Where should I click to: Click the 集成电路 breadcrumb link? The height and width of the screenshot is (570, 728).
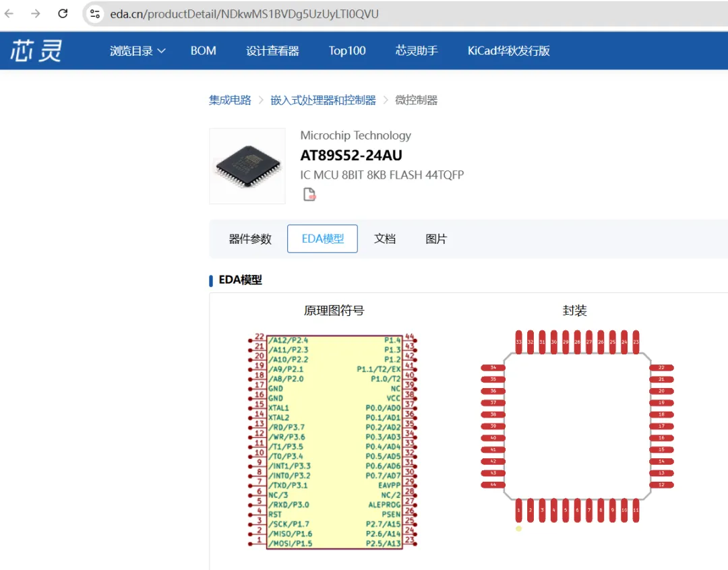tap(230, 100)
